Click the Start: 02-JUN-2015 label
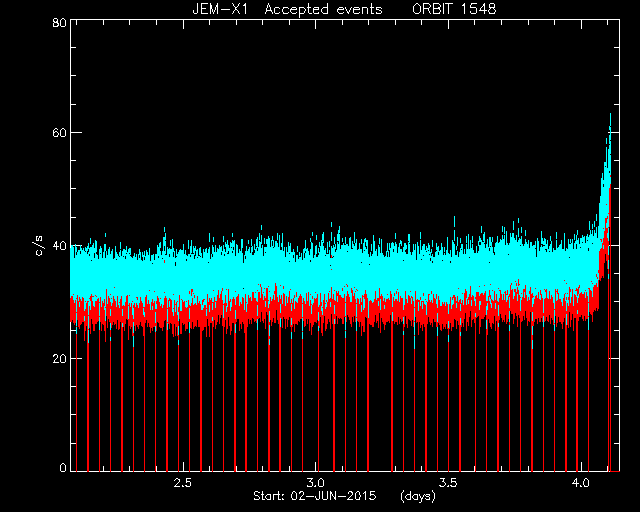Image resolution: width=640 pixels, height=512 pixels. 315,496
